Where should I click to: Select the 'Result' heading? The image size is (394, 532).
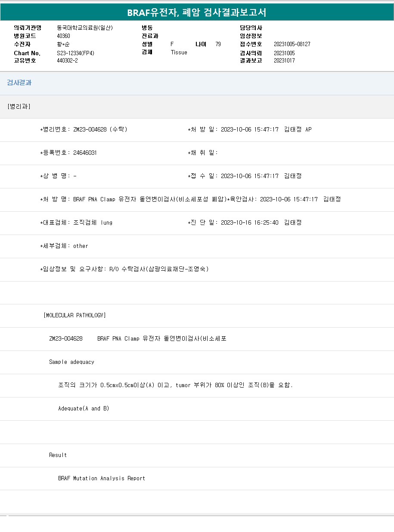(x=58, y=455)
